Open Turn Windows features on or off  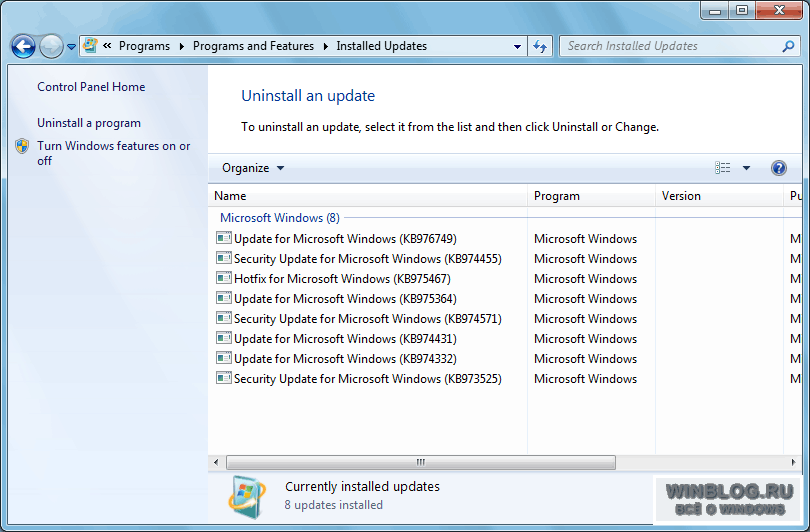click(x=114, y=153)
